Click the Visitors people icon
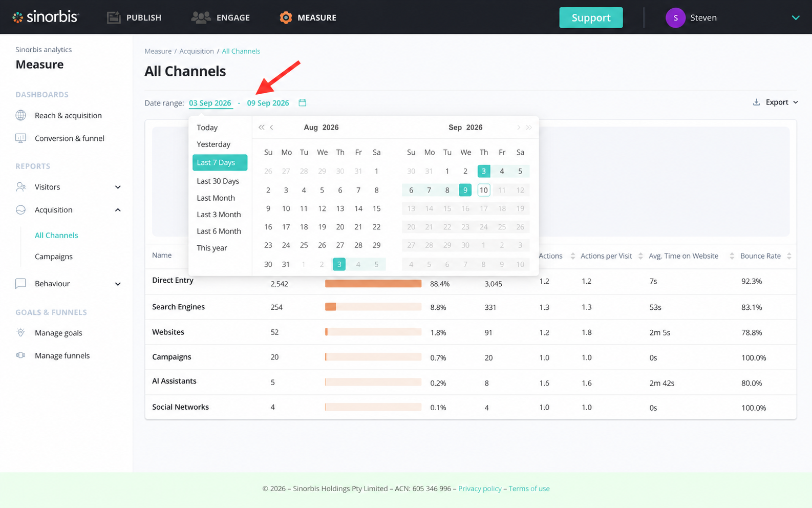This screenshot has height=508, width=812. coord(21,187)
